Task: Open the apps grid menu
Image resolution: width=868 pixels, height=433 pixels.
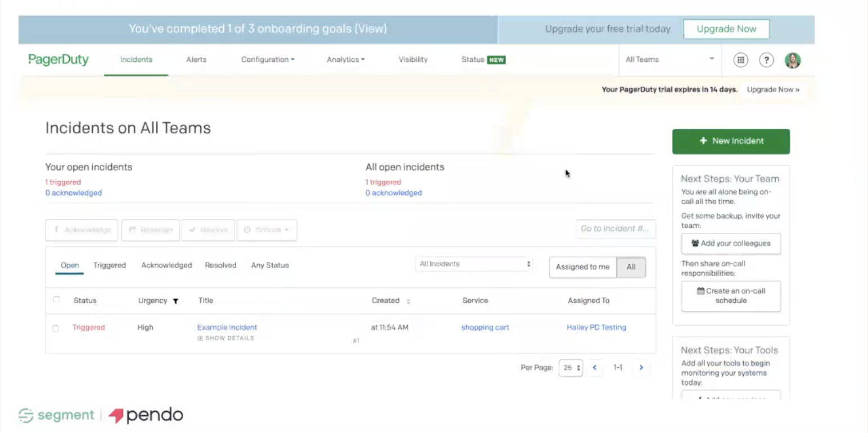Action: click(740, 60)
